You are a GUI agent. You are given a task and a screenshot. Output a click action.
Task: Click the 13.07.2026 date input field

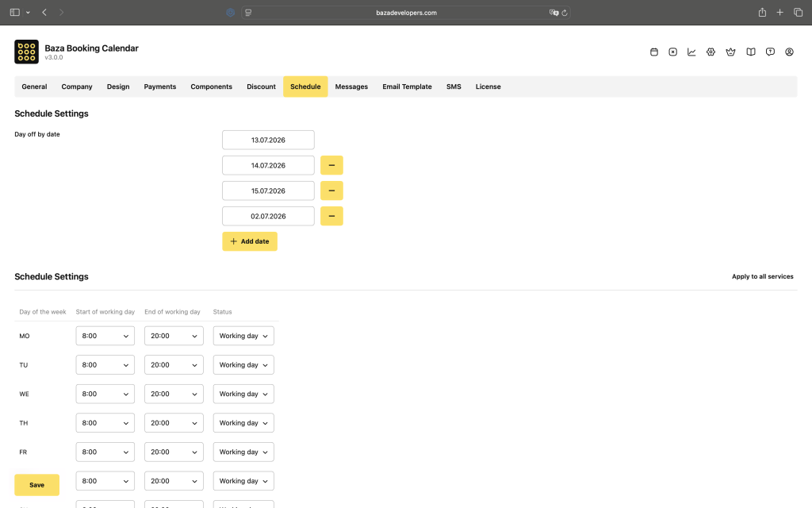point(268,140)
